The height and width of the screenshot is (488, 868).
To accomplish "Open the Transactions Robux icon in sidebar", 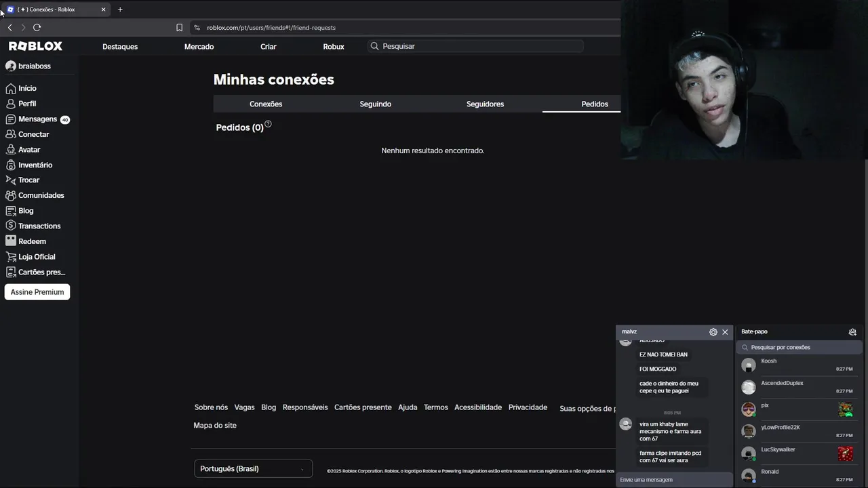I will pos(10,226).
